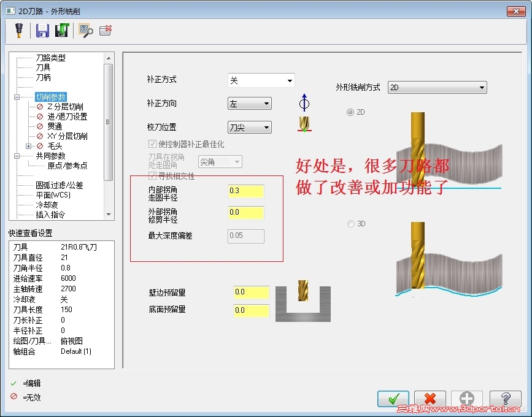532x417 pixels.
Task: Confirm with the green checkmark button
Action: point(393,399)
